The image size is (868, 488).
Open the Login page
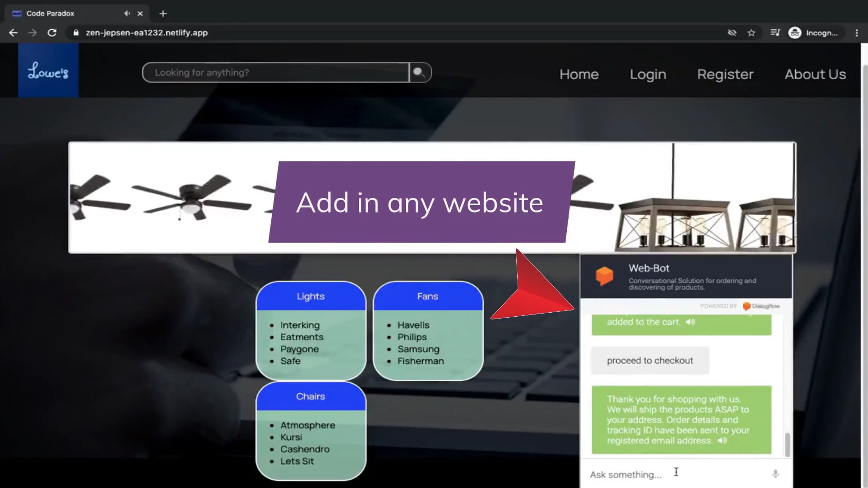coord(648,74)
